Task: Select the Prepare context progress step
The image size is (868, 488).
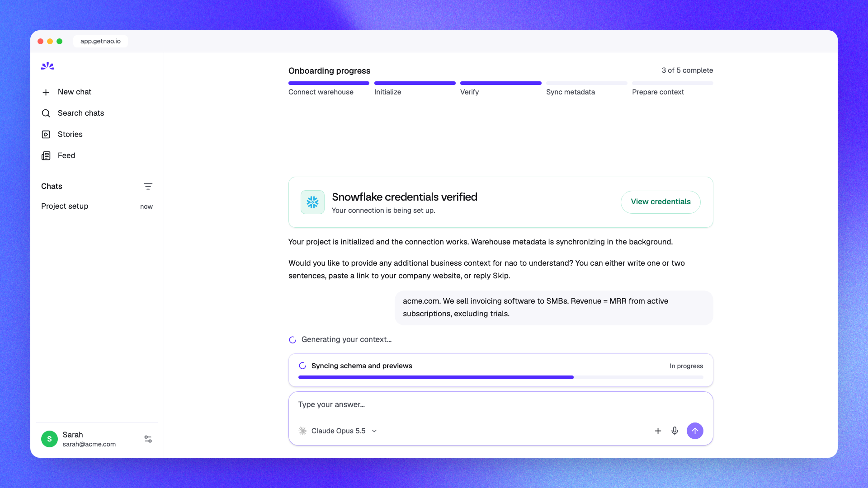Action: point(672,89)
